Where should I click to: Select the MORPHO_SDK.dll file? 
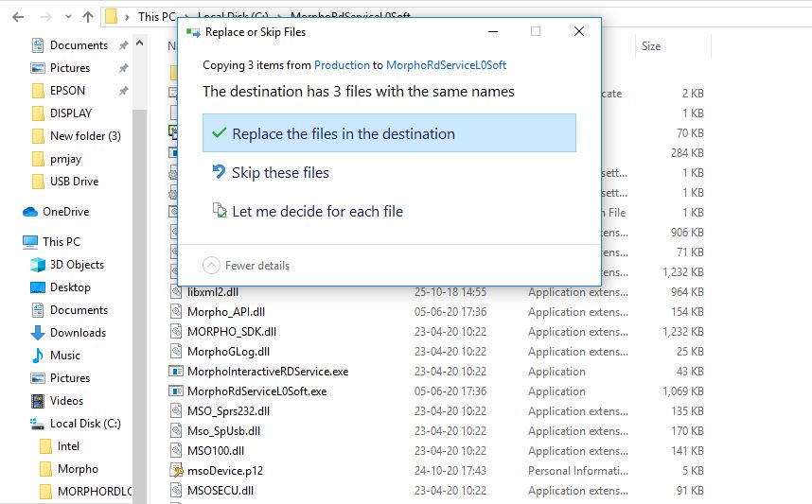pyautogui.click(x=232, y=332)
